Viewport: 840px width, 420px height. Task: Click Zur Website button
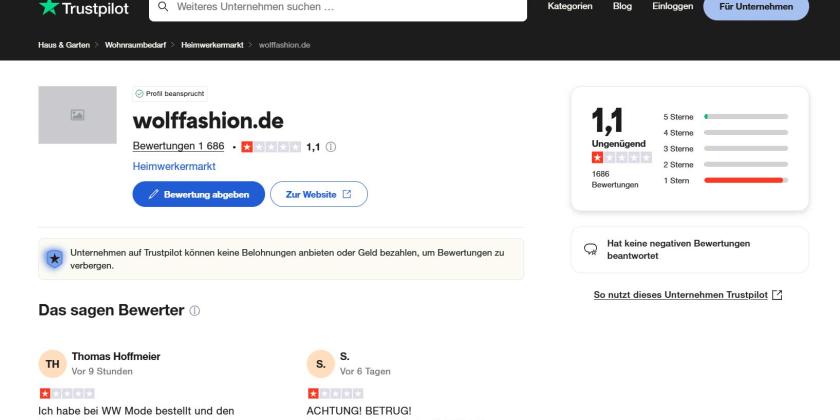(319, 194)
